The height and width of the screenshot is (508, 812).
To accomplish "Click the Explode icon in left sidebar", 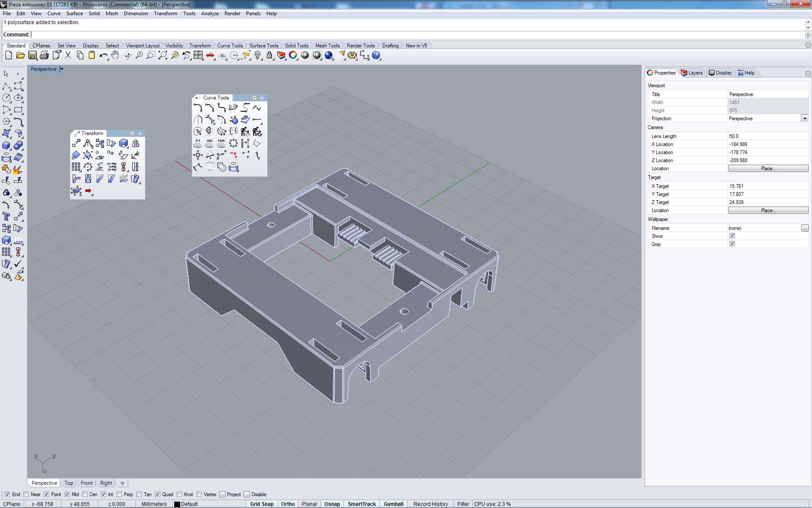I will pyautogui.click(x=18, y=169).
